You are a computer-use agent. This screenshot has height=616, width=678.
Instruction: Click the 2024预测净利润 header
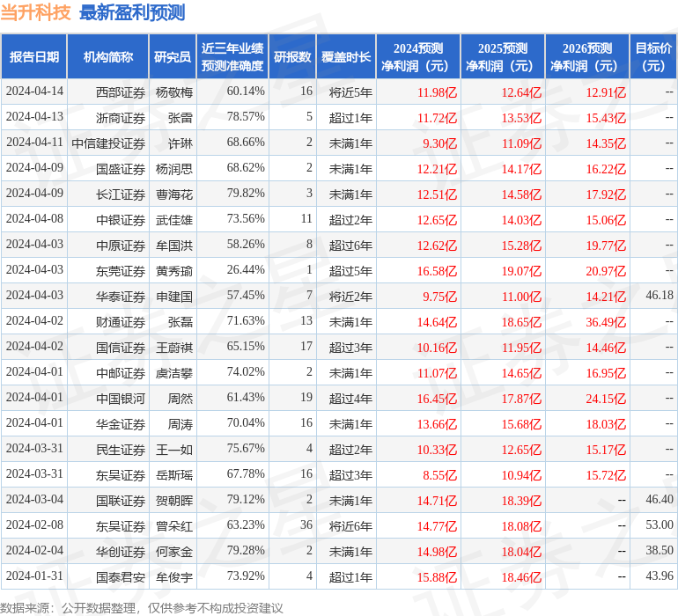pyautogui.click(x=418, y=56)
